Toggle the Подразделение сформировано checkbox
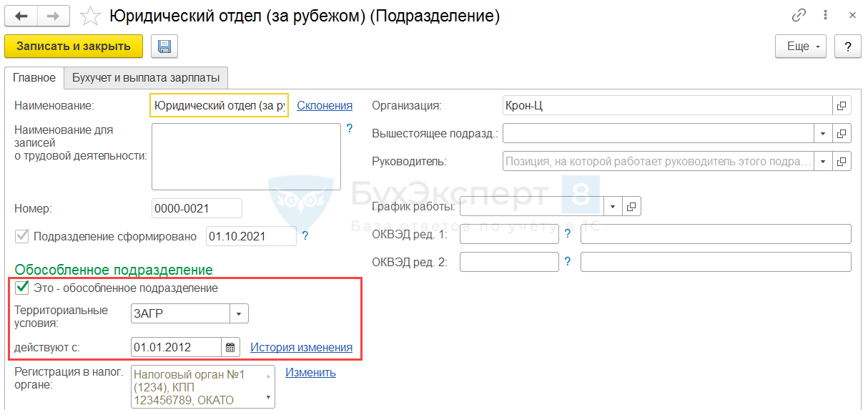Viewport: 868px width, 410px height. pyautogui.click(x=22, y=237)
